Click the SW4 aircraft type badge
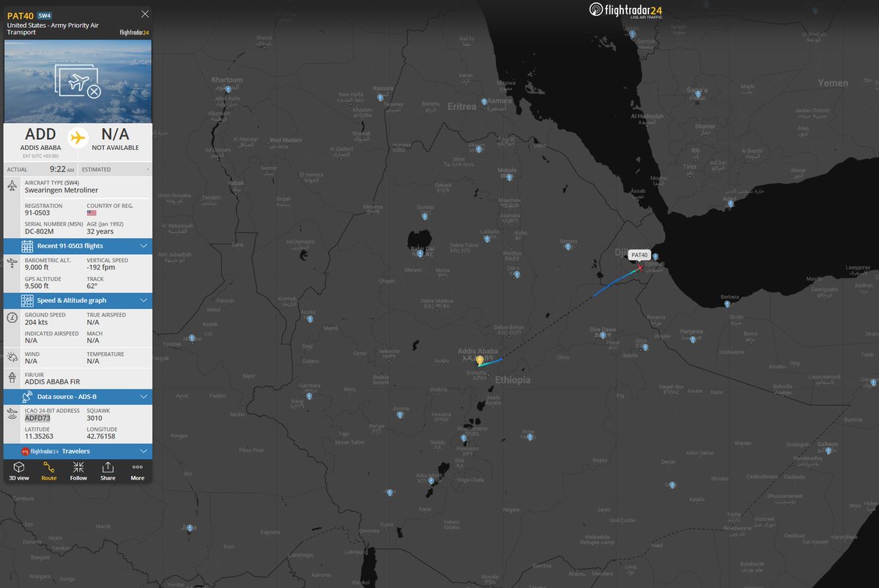The width and height of the screenshot is (879, 588). 45,15
